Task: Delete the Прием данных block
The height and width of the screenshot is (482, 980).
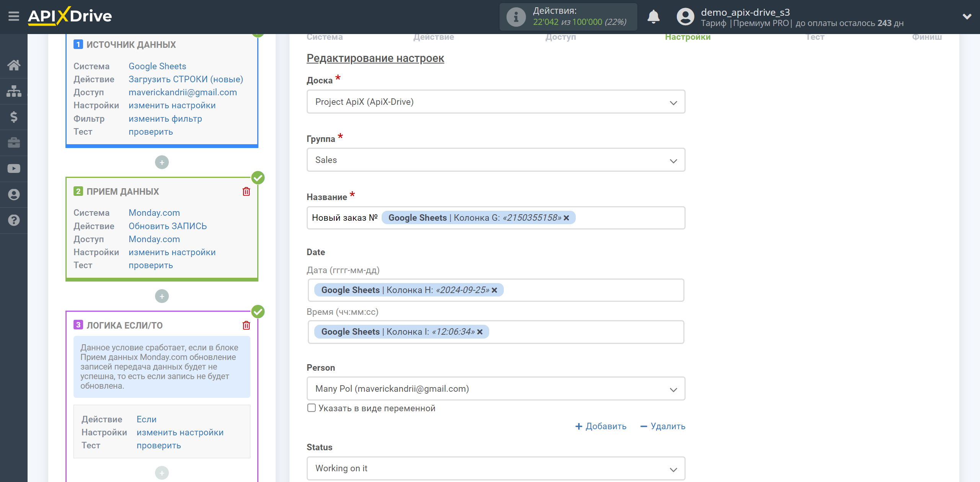Action: [x=246, y=191]
